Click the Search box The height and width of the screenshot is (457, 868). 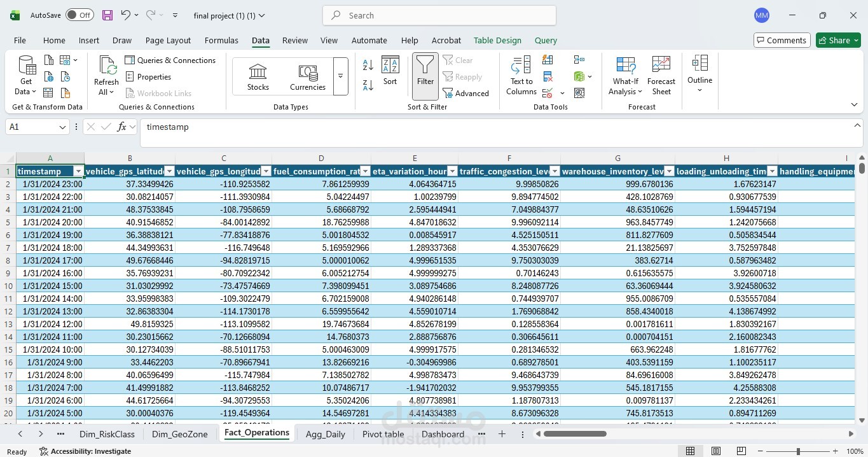439,15
